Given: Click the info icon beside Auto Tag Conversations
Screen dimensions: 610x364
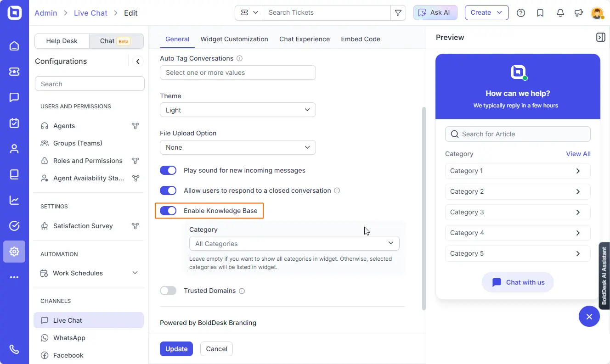Looking at the screenshot, I should tap(239, 58).
